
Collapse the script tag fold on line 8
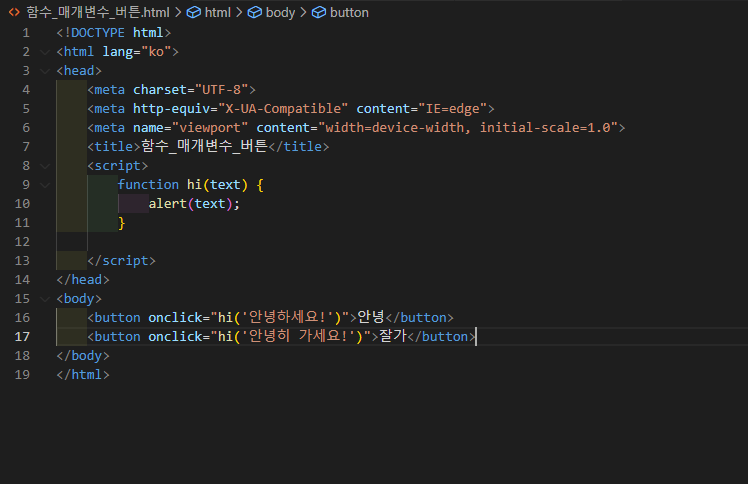tap(45, 165)
